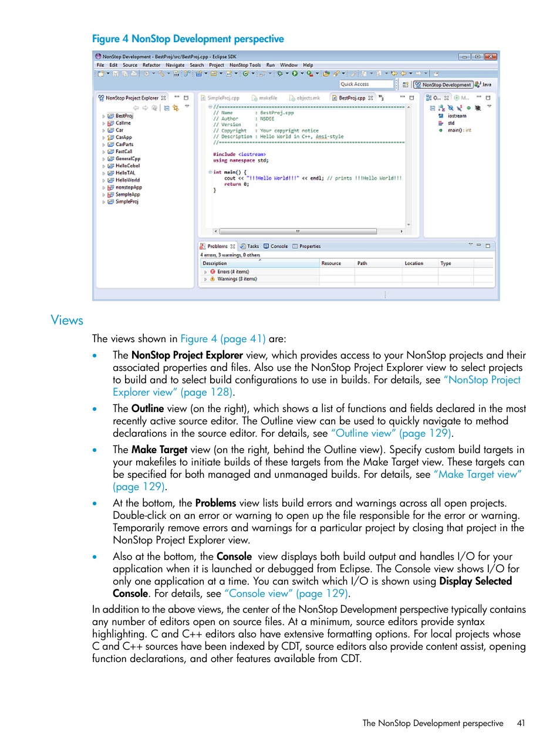Screen dimensions: 560x746
Task: Switch to the Make Target view tab
Action: coord(462,98)
